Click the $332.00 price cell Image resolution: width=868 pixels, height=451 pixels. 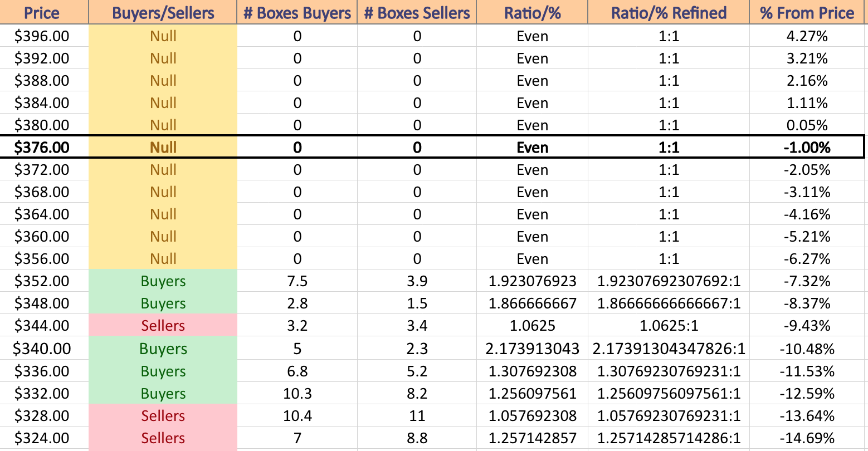pyautogui.click(x=44, y=394)
